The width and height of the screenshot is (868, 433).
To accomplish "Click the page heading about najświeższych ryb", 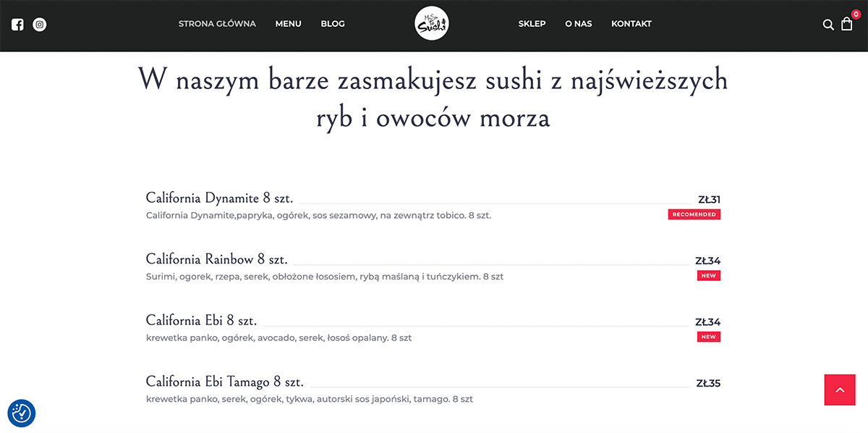I will tap(433, 98).
